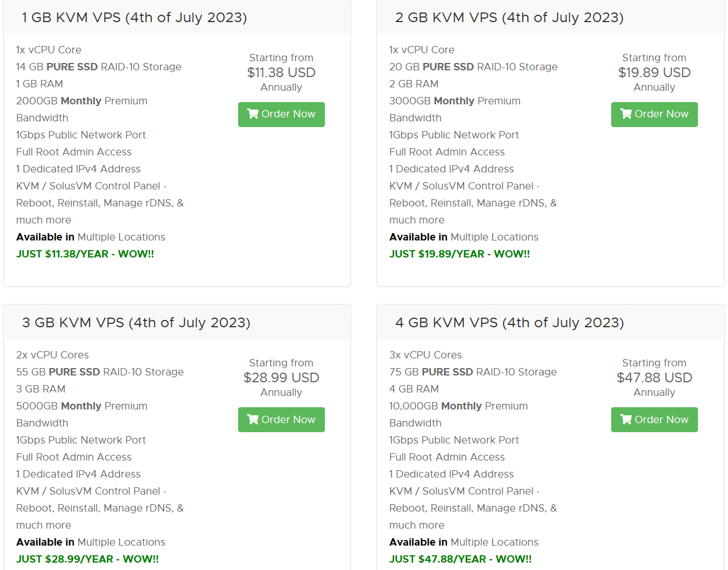Click cart icon on 1 GB plan order button
This screenshot has width=728, height=570.
[x=253, y=114]
